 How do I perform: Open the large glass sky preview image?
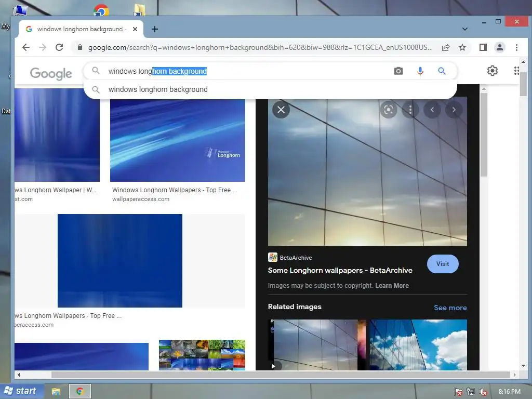367,171
